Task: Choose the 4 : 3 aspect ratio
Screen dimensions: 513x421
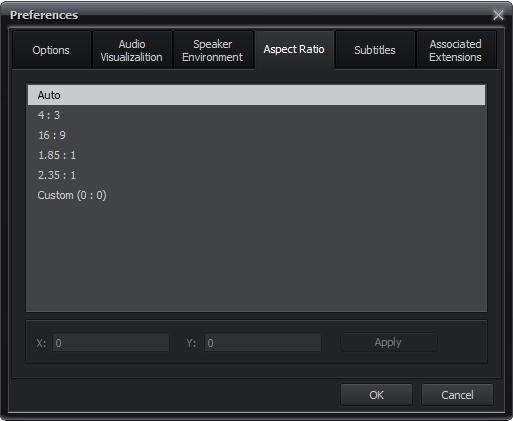Action: [x=256, y=115]
